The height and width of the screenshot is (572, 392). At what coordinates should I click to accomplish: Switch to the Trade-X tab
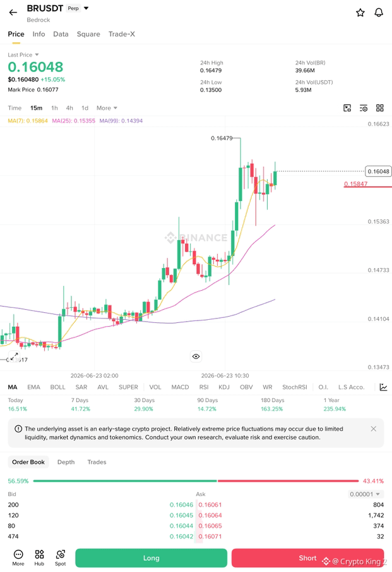(x=122, y=34)
